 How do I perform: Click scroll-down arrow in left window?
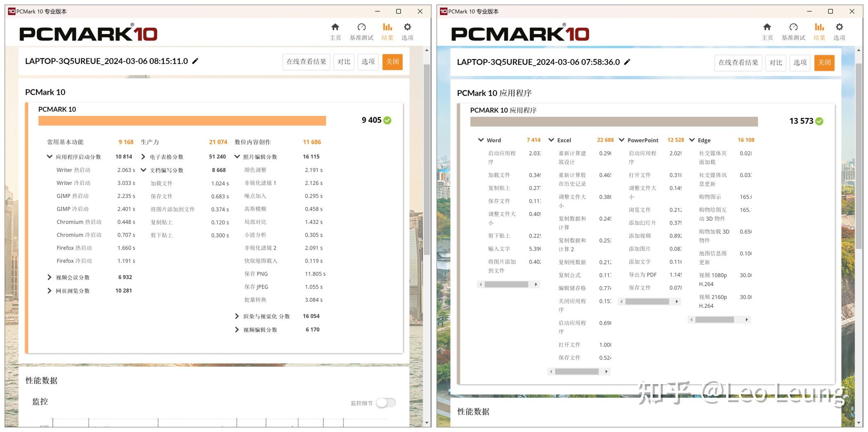click(x=427, y=422)
